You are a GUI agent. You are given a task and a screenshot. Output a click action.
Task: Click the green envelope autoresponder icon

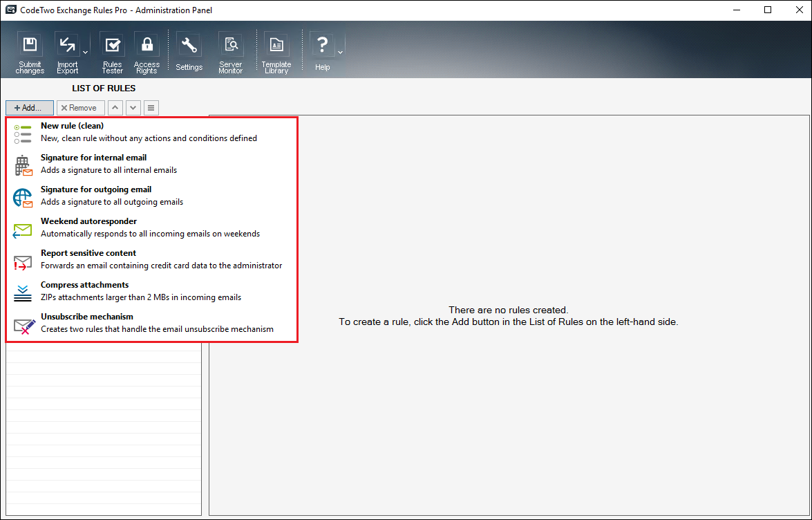click(23, 230)
